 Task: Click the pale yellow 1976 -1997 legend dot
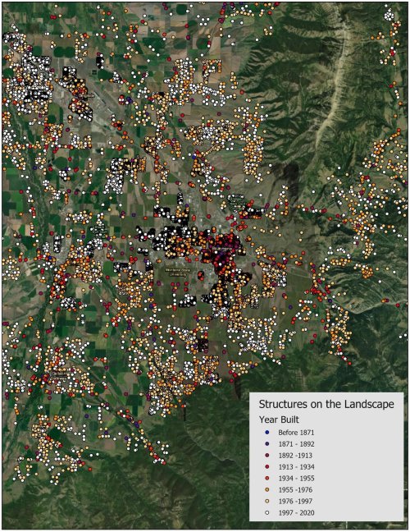coord(267,501)
